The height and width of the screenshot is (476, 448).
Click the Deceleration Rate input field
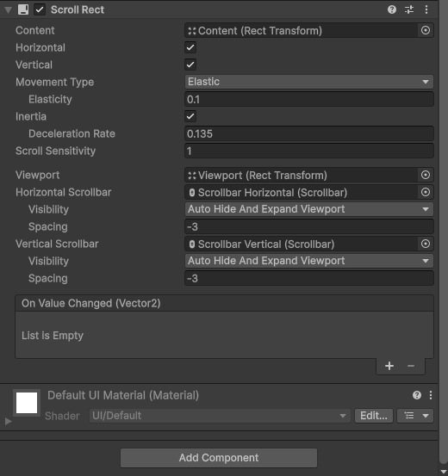pos(309,134)
